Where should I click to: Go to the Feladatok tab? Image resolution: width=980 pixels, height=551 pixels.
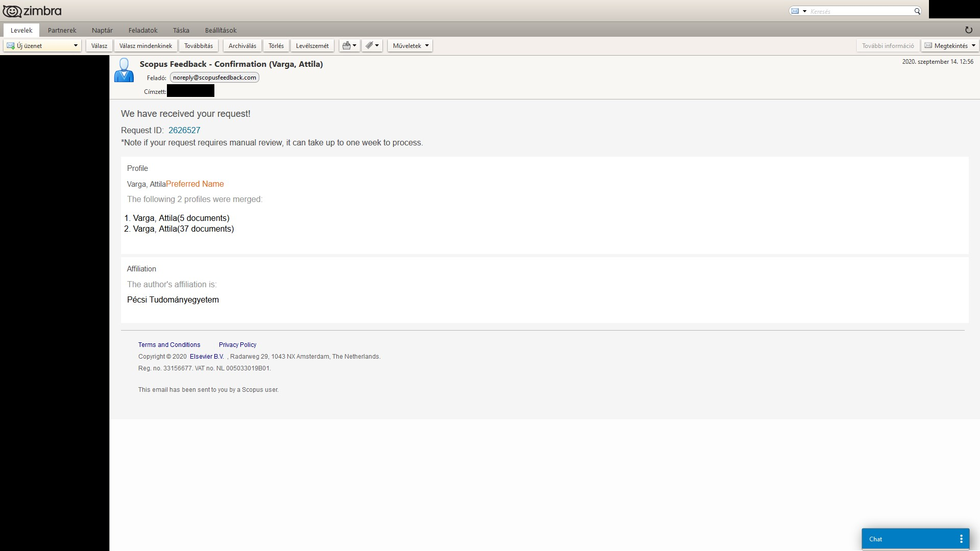coord(143,30)
